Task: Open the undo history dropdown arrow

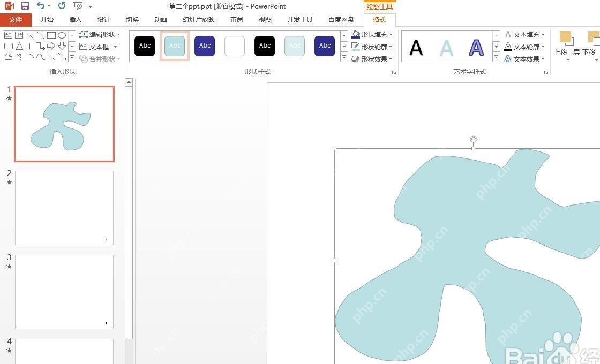Action: (x=49, y=6)
